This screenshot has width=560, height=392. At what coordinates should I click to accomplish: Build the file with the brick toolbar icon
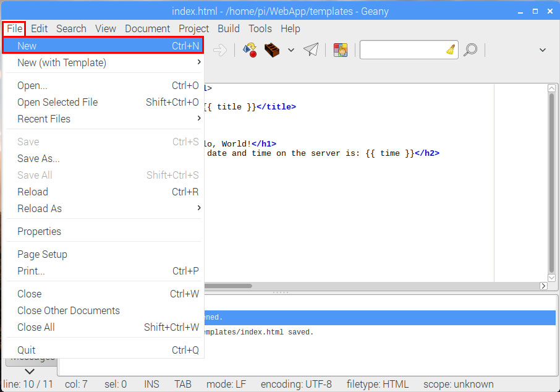(273, 50)
